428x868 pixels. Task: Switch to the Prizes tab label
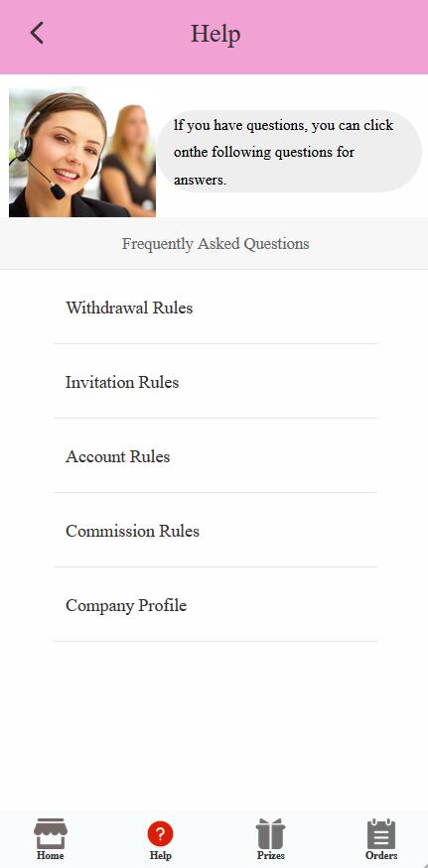tap(270, 855)
